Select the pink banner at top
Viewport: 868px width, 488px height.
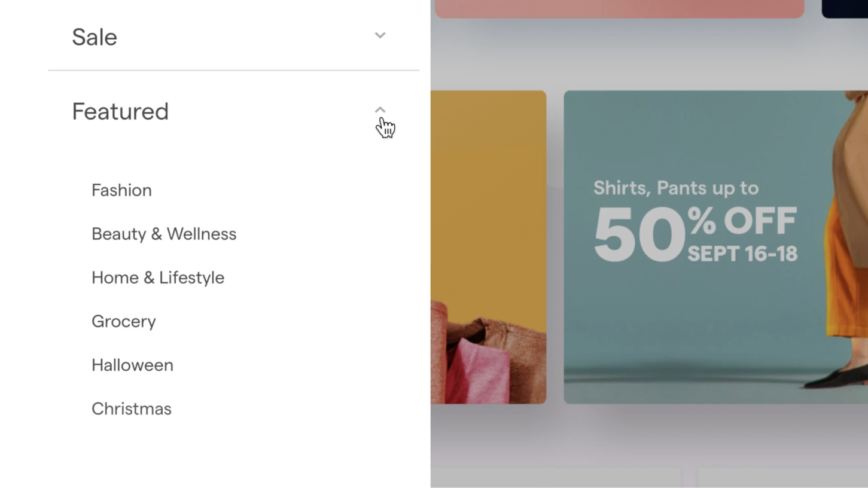619,8
